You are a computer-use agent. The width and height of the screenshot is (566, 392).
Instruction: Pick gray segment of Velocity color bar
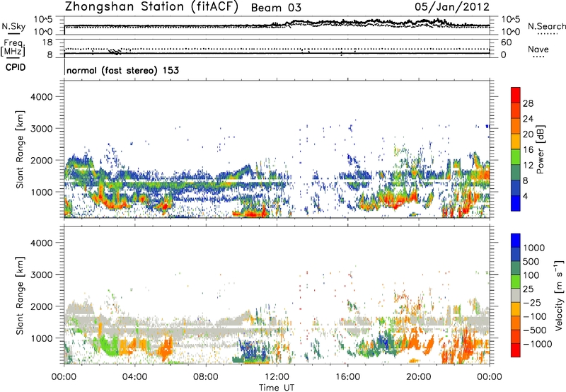pyautogui.click(x=516, y=295)
